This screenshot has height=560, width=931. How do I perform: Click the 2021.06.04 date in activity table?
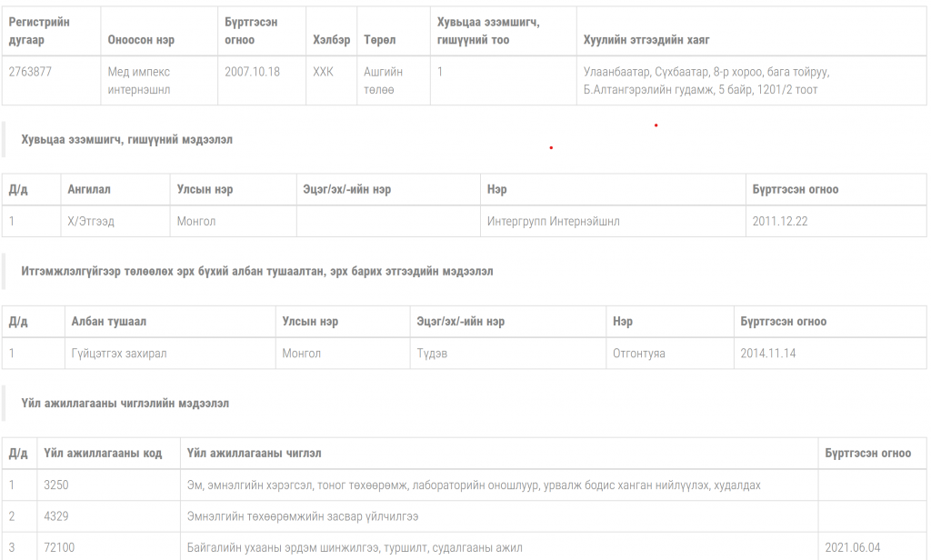(x=854, y=548)
